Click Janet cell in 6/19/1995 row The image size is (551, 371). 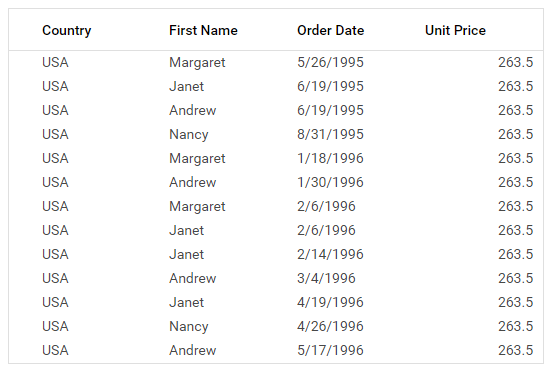tap(186, 86)
